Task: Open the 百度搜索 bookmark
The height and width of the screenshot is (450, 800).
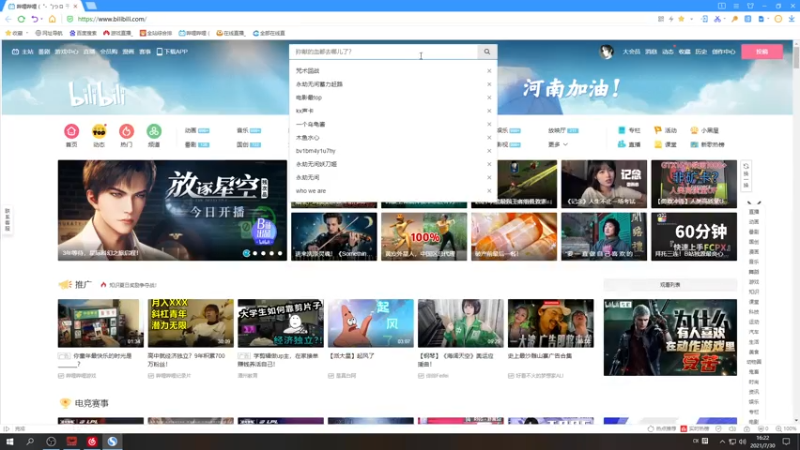Action: click(x=83, y=33)
